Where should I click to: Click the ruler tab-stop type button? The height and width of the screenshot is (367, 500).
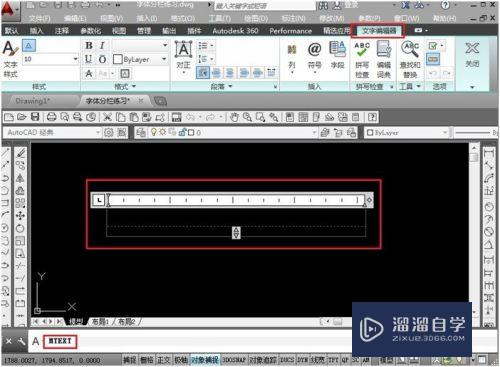coord(99,200)
